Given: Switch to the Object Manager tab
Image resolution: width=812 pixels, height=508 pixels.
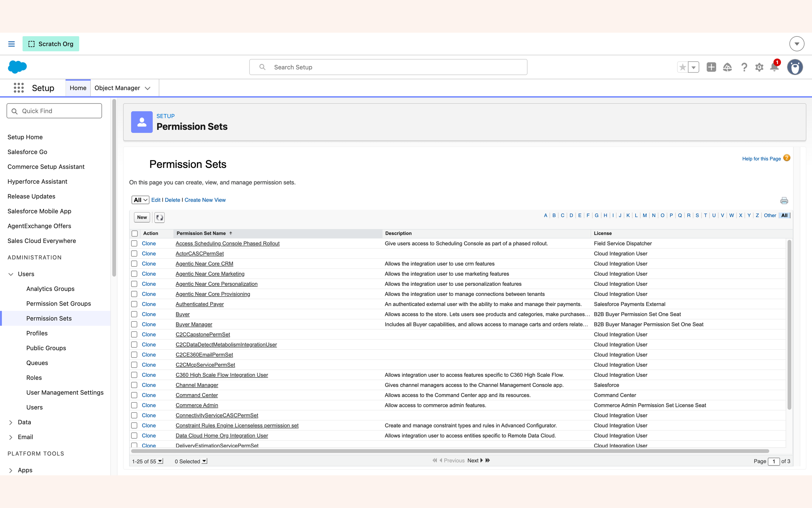Looking at the screenshot, I should 117,88.
